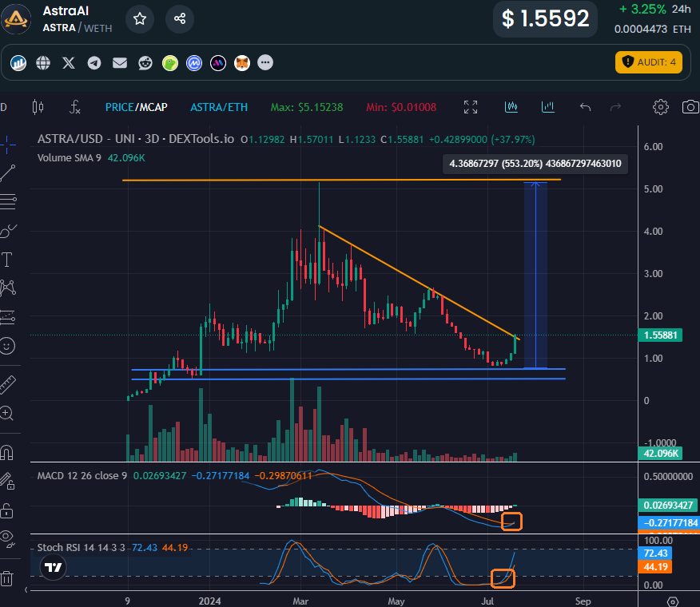The height and width of the screenshot is (607, 700).
Task: Open the candle style selector
Action: tap(511, 106)
